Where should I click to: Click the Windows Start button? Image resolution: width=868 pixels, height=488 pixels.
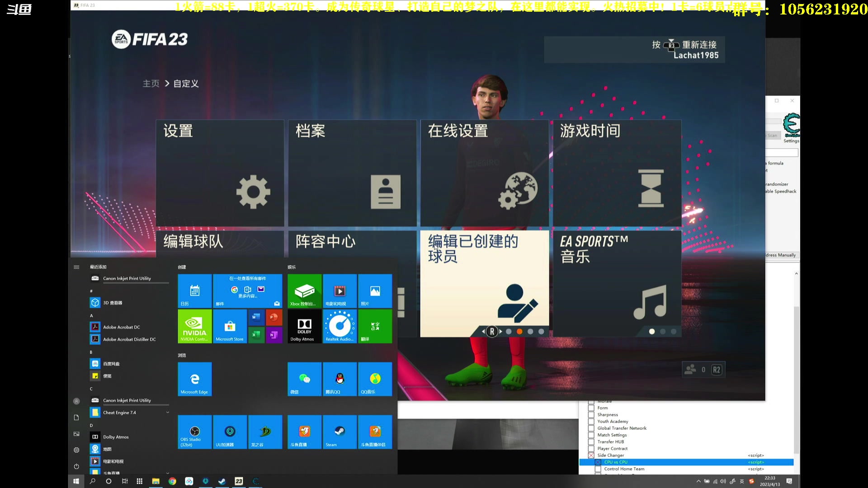tap(76, 481)
